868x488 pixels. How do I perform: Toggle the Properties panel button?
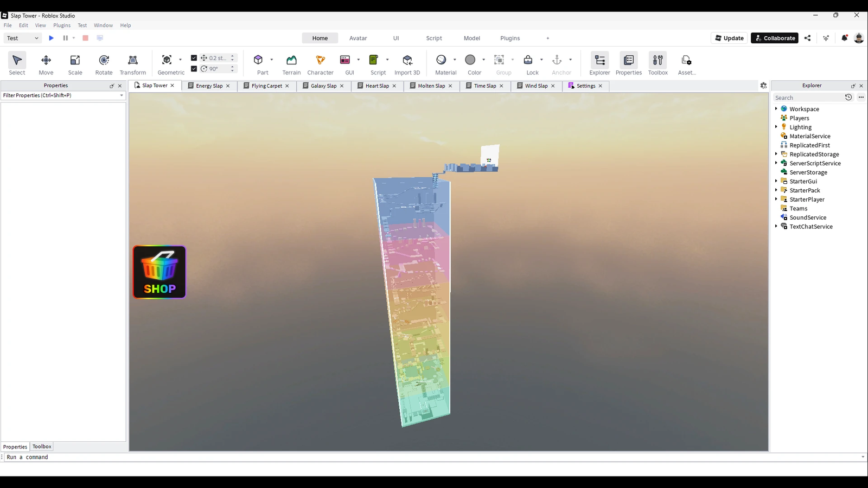point(629,64)
